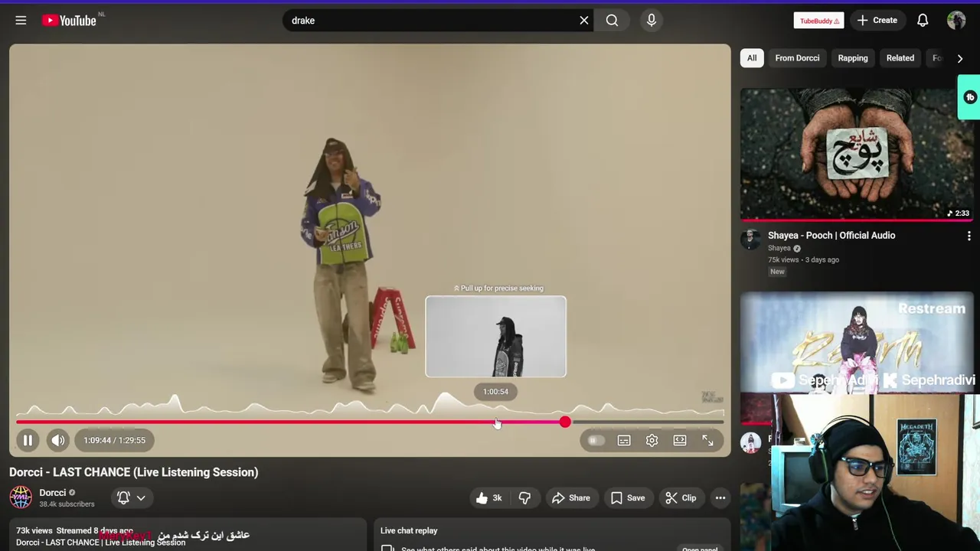Toggle subtitles closed captions

click(x=624, y=440)
